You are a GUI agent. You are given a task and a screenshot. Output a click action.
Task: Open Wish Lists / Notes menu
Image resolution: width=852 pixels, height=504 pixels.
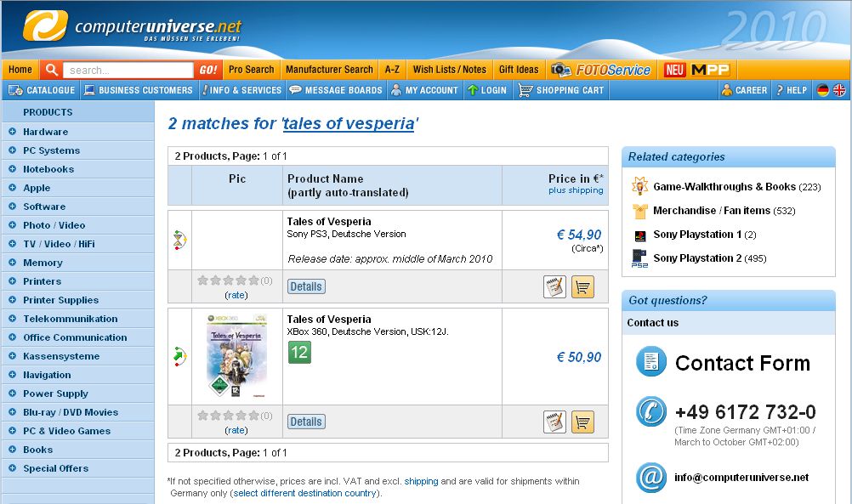point(449,70)
